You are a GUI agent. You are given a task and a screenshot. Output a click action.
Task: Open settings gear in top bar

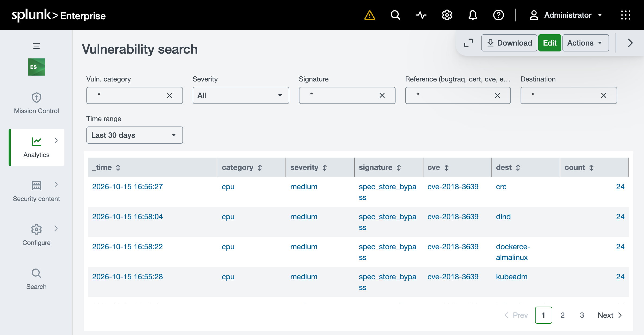(447, 15)
